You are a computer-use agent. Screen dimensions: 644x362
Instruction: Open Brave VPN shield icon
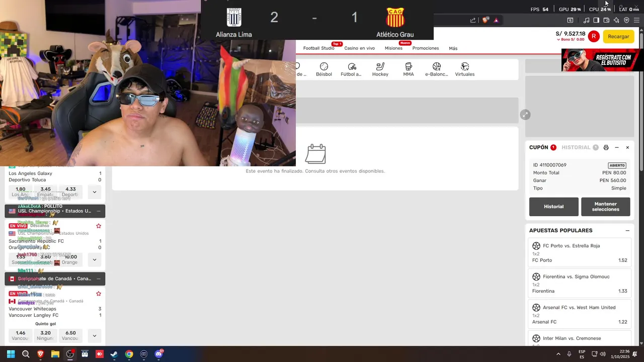click(x=626, y=20)
